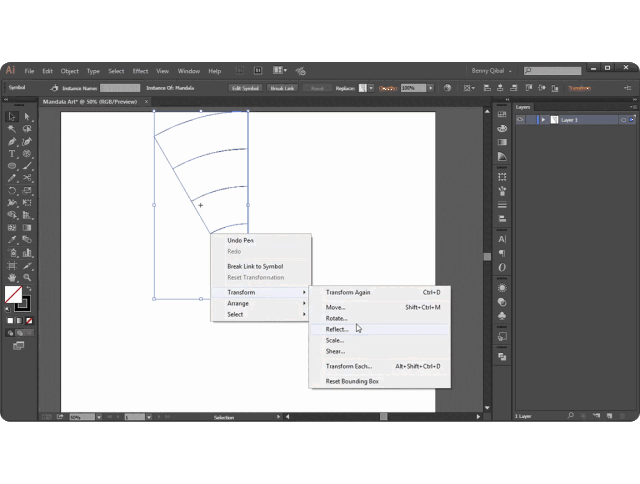
Task: Select the Gradient tool
Action: point(27,228)
